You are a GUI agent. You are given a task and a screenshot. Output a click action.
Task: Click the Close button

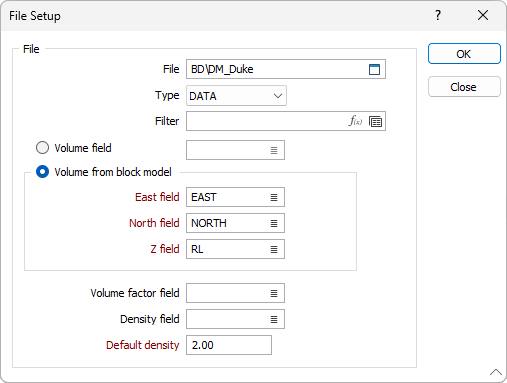[x=464, y=87]
